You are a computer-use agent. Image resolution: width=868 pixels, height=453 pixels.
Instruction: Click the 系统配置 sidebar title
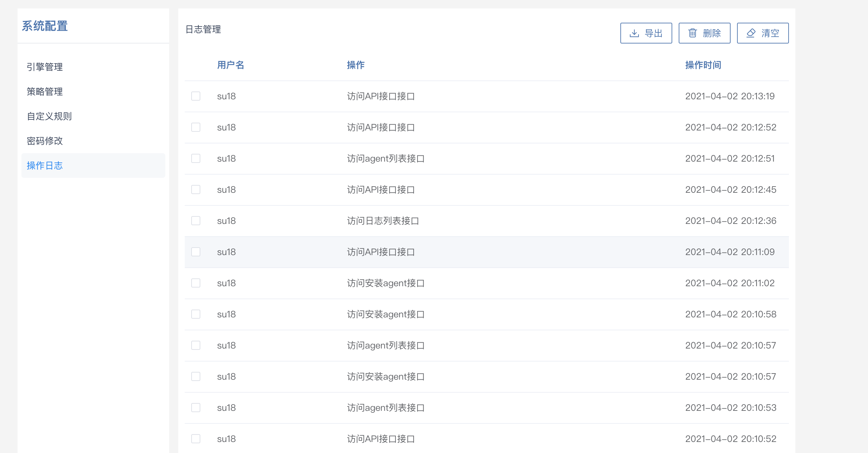45,26
